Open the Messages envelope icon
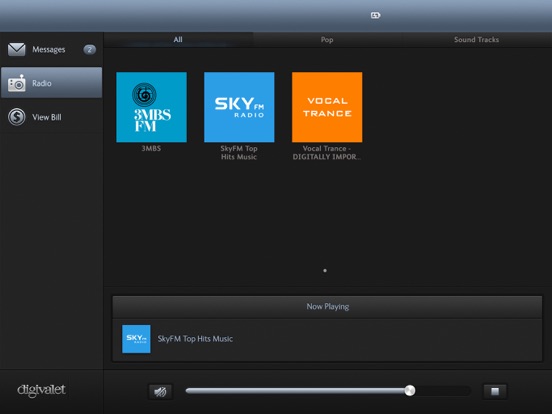The width and height of the screenshot is (552, 414). 17,49
